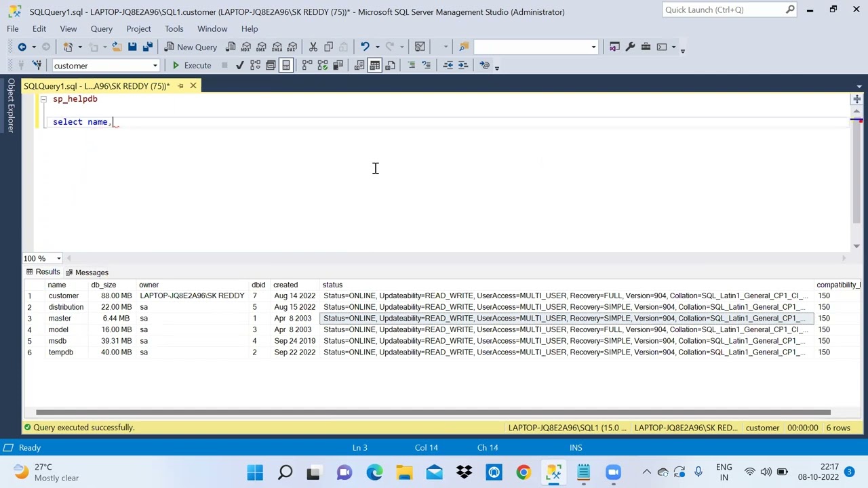The image size is (868, 488).
Task: Pin the SQLQuery1.sql tab
Action: 180,86
